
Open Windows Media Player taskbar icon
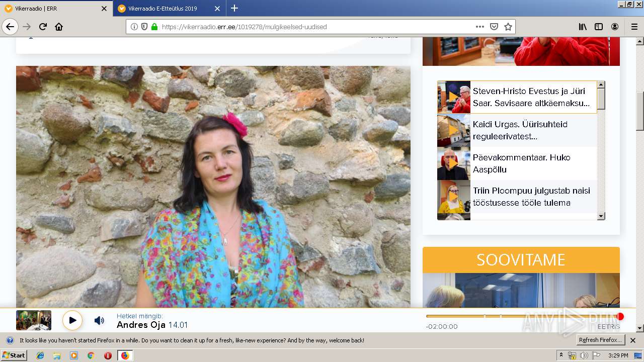[x=74, y=355]
